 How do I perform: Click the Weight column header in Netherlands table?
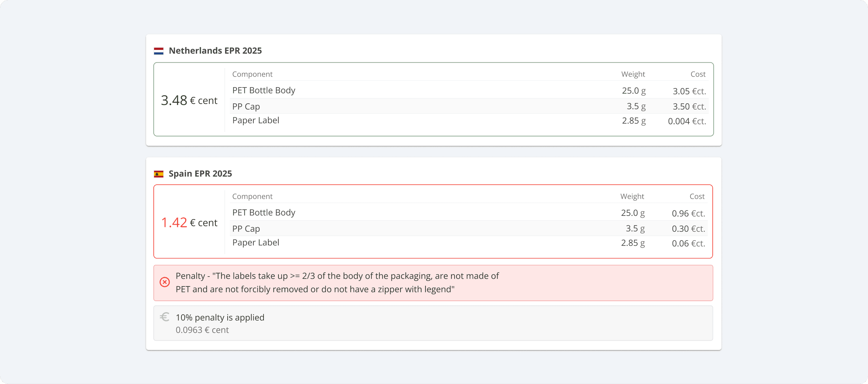coord(633,74)
